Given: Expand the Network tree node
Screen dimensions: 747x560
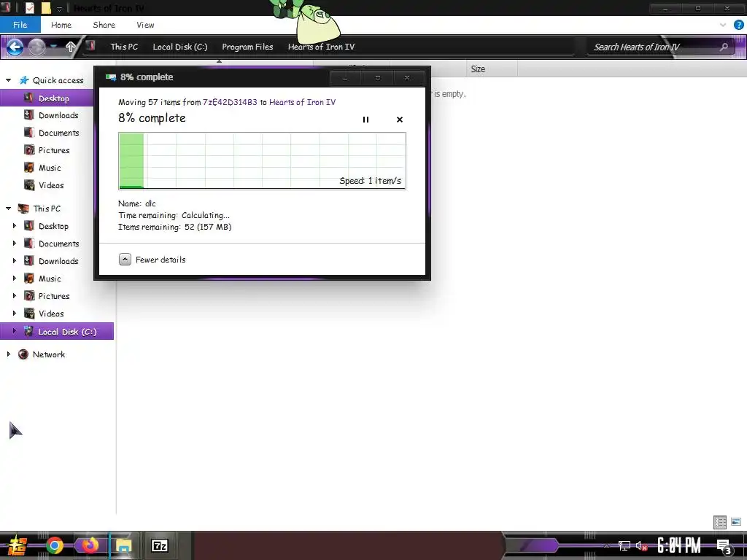Looking at the screenshot, I should 9,354.
